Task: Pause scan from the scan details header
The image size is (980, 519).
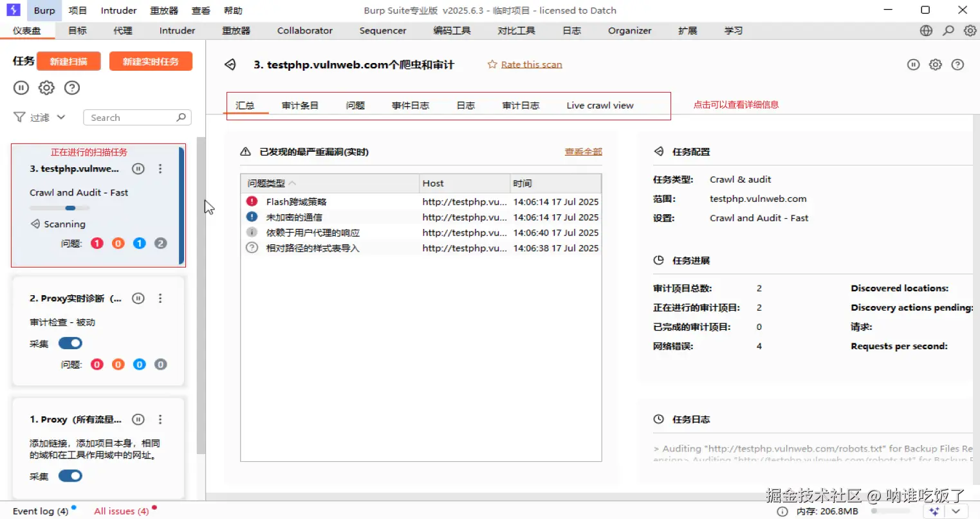Action: [913, 64]
